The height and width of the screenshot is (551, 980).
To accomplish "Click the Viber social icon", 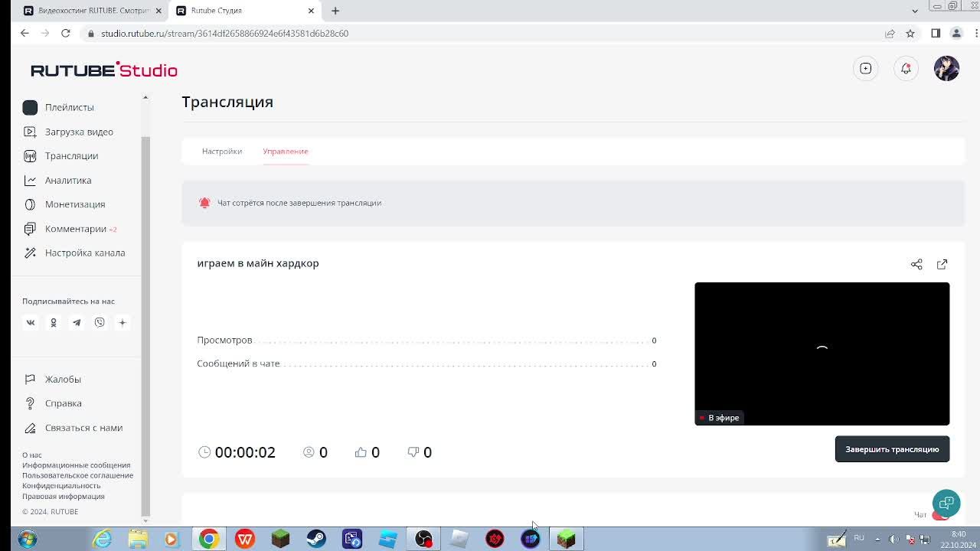I will pyautogui.click(x=100, y=323).
